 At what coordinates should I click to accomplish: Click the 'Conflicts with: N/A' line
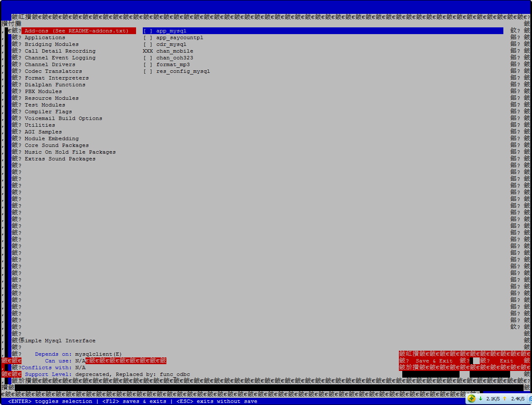(x=53, y=368)
